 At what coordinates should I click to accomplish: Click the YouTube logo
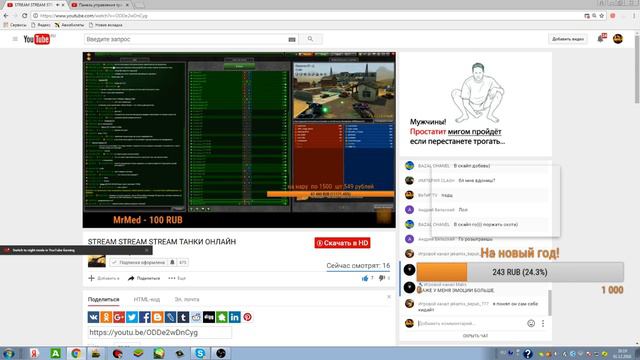[37, 39]
